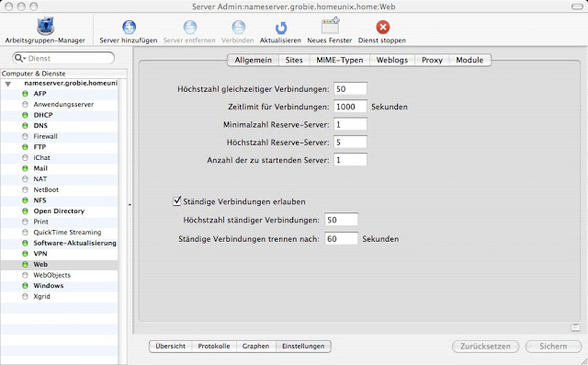Open a Neues Fenster via toolbar icon
The image size is (588, 365).
[330, 27]
